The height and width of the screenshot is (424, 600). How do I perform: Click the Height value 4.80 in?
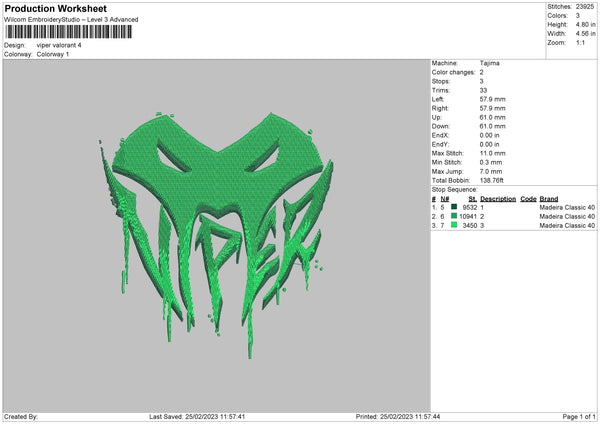coord(585,24)
